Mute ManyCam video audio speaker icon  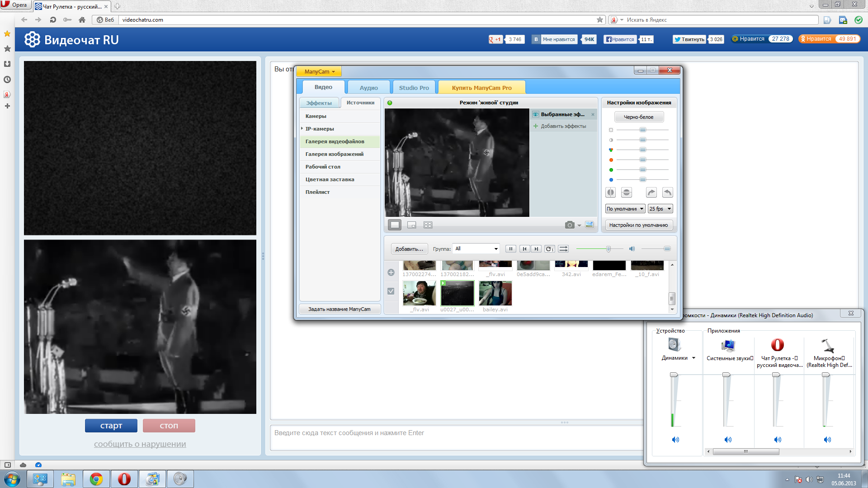[x=632, y=249]
